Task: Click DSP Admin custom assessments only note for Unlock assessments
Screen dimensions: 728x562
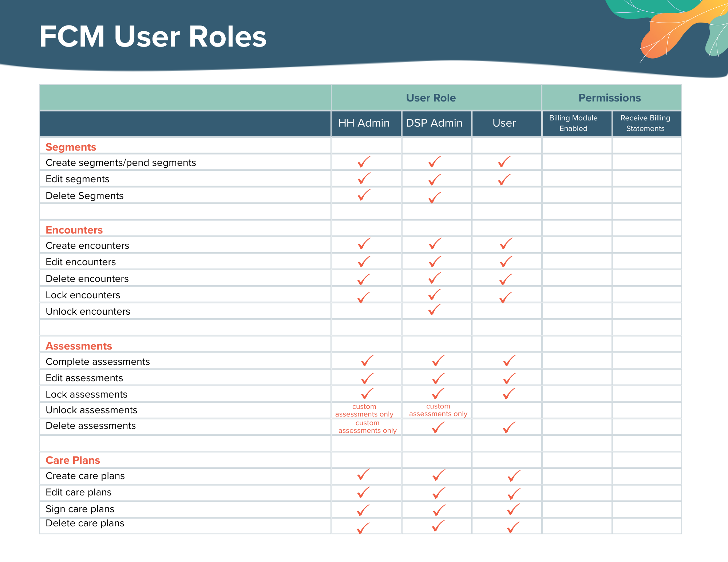Action: (x=438, y=410)
